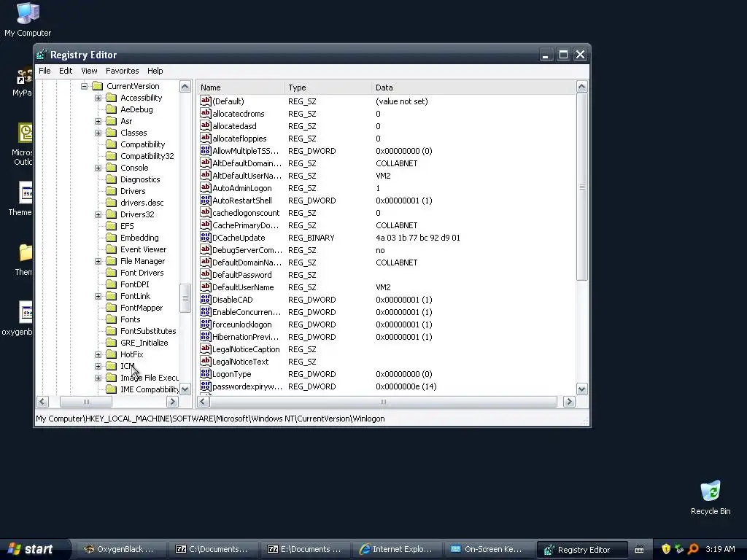Click the string icon beside allocatecdroms

(205, 113)
